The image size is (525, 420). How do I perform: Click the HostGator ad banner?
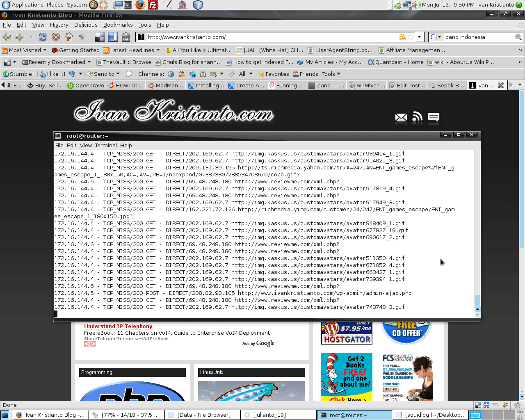click(x=347, y=333)
